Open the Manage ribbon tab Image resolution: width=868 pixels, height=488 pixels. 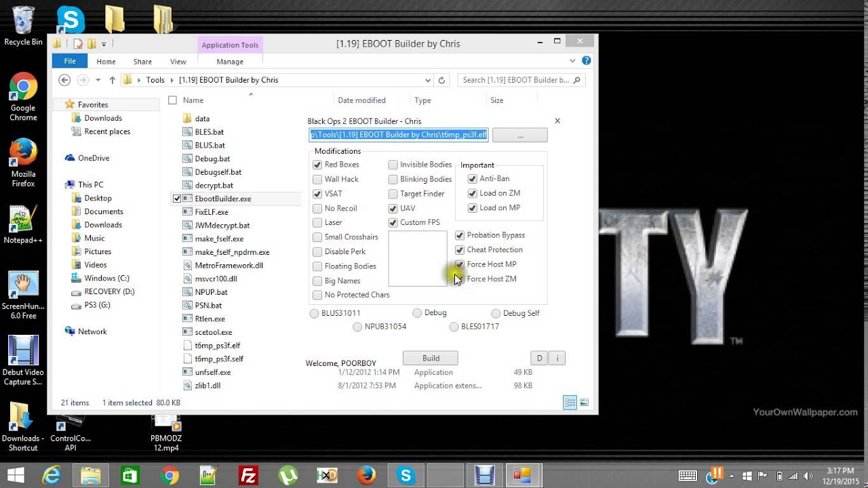[x=230, y=61]
